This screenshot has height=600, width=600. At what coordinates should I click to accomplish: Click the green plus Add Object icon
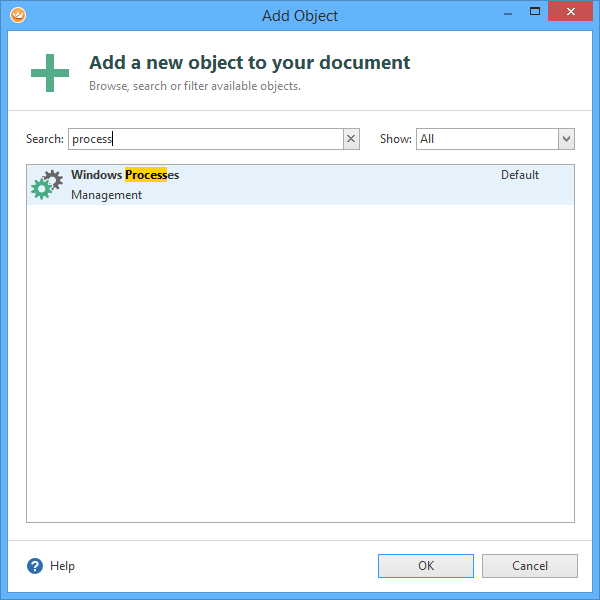pyautogui.click(x=49, y=73)
